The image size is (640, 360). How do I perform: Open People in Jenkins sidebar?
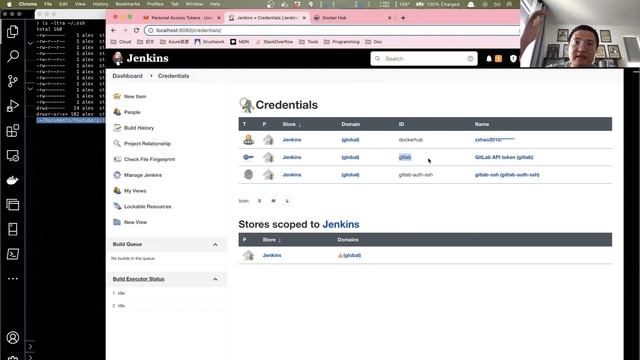[132, 112]
